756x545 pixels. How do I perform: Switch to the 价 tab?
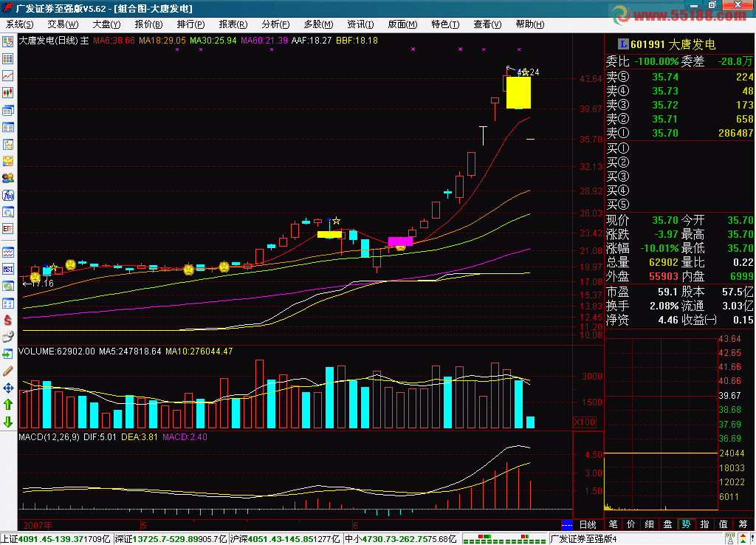tap(631, 524)
